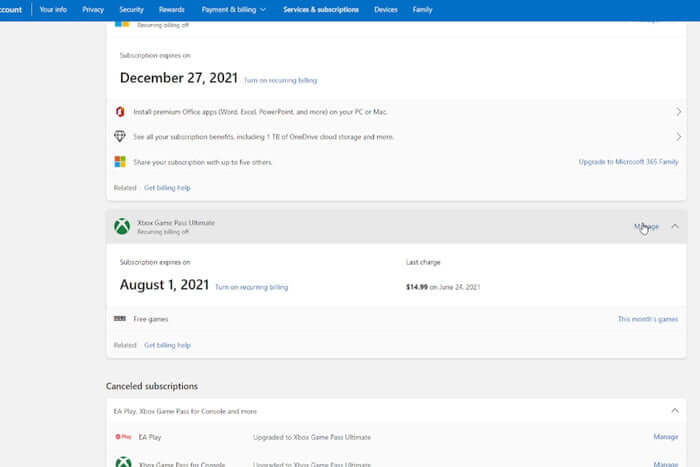Open the Payment & billing dropdown menu
The height and width of the screenshot is (467, 700).
tap(234, 9)
